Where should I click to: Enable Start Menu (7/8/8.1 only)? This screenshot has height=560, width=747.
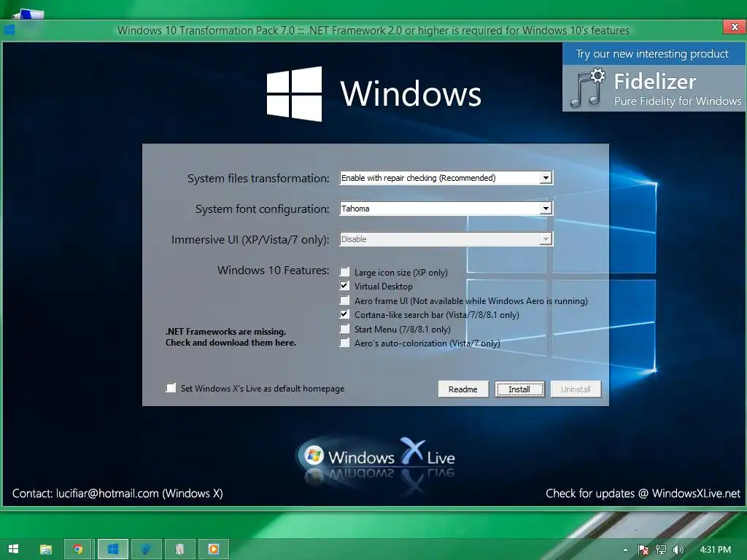344,329
